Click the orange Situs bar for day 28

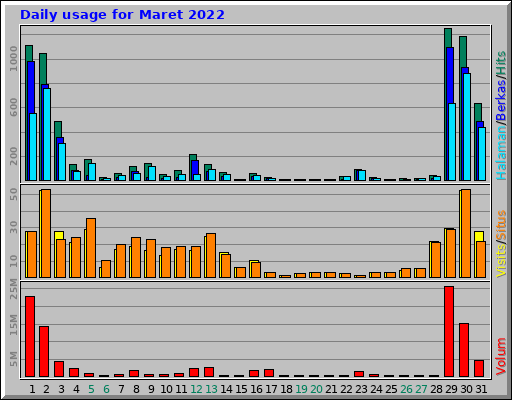click(436, 260)
